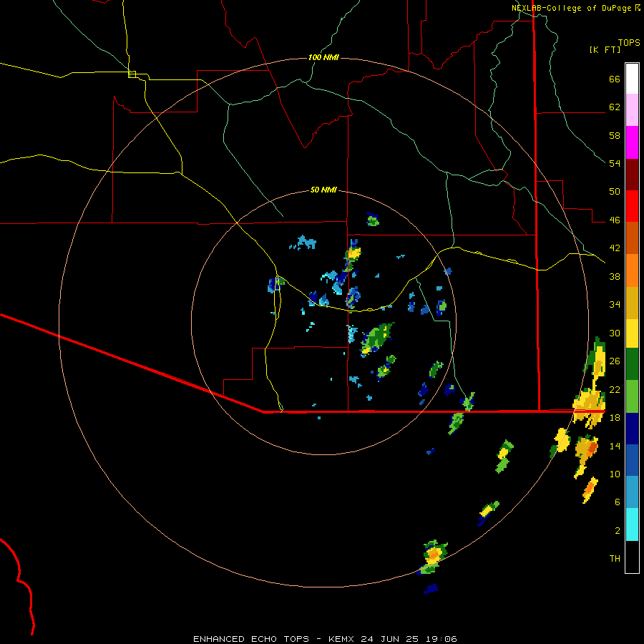The width and height of the screenshot is (644, 644).
Task: Click the "26" legend value
Action: coord(615,361)
